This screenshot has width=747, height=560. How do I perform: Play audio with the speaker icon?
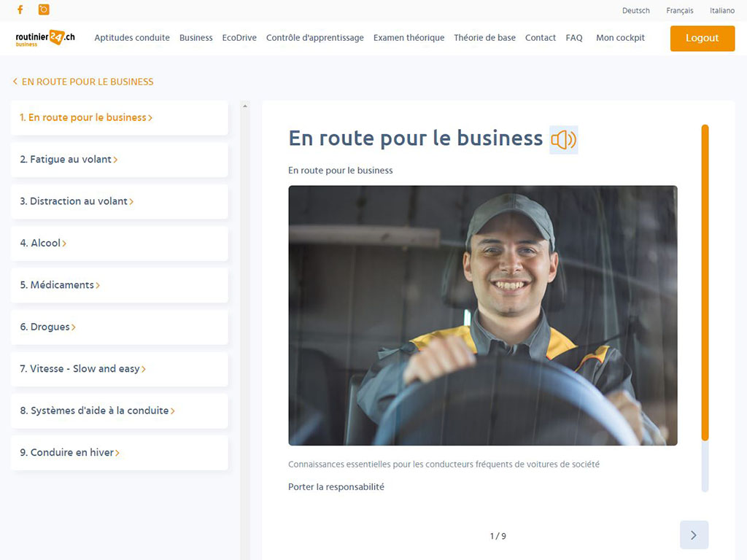pos(563,139)
